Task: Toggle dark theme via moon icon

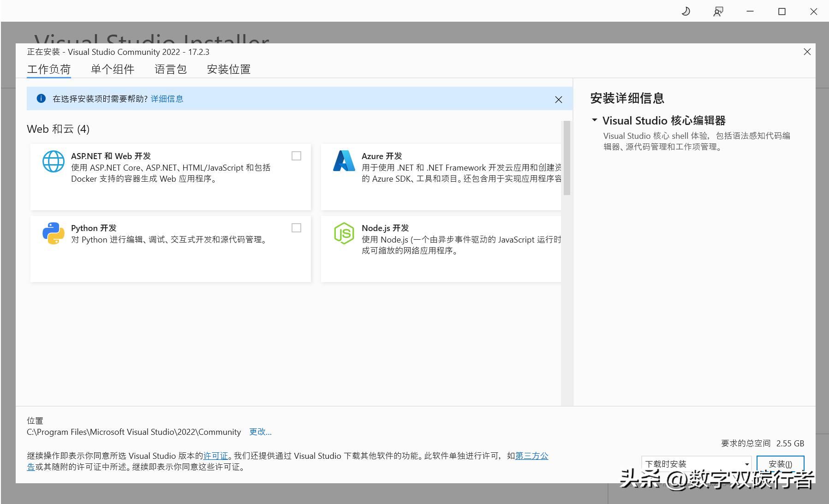Action: (686, 11)
